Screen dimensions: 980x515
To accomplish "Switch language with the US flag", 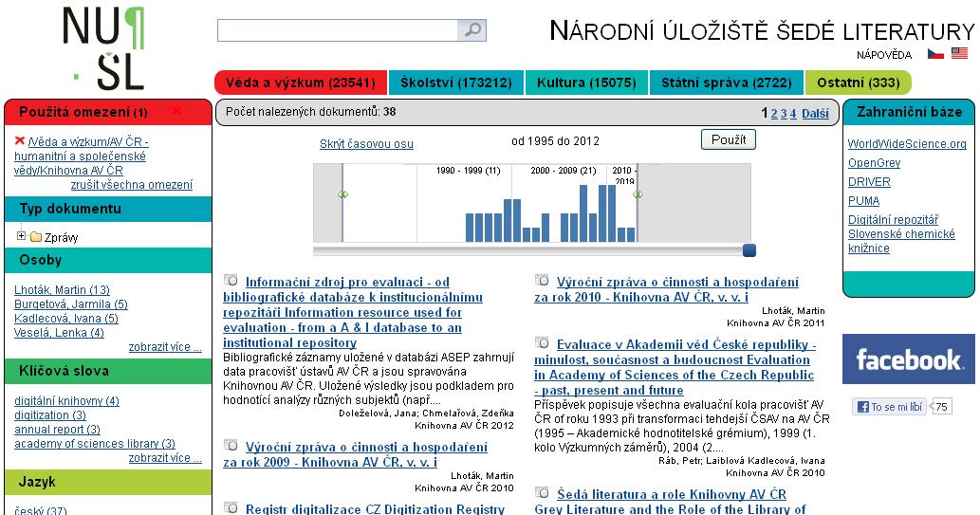I will (x=959, y=54).
